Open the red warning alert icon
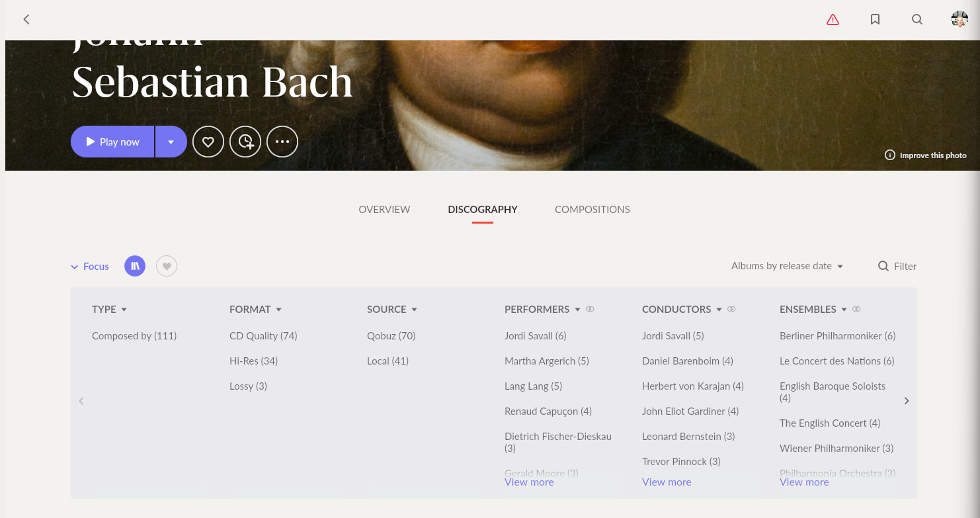Image resolution: width=980 pixels, height=518 pixels. [x=833, y=19]
